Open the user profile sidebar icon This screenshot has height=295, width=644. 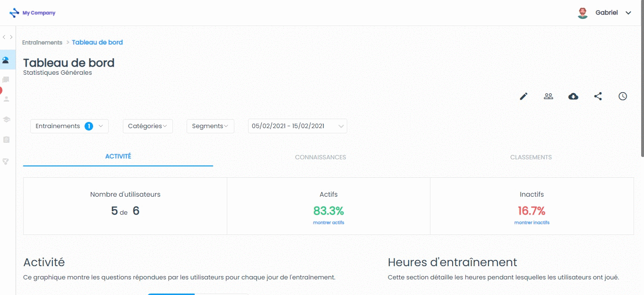pyautogui.click(x=7, y=99)
